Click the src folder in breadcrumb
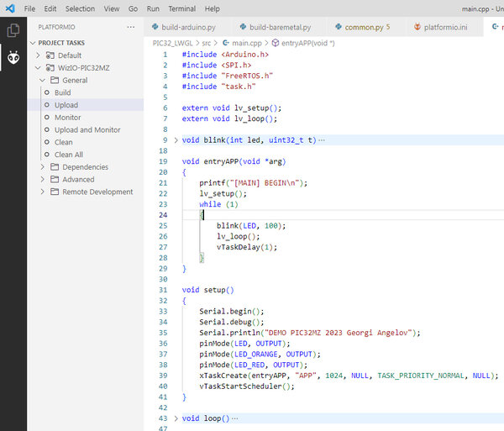504x431 pixels. (x=207, y=43)
